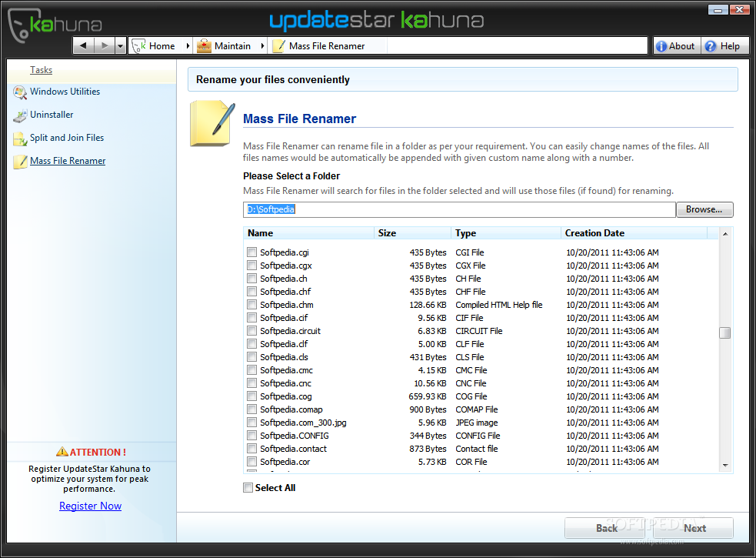Click the file list scrollbar thumb
This screenshot has height=558, width=756.
point(724,333)
